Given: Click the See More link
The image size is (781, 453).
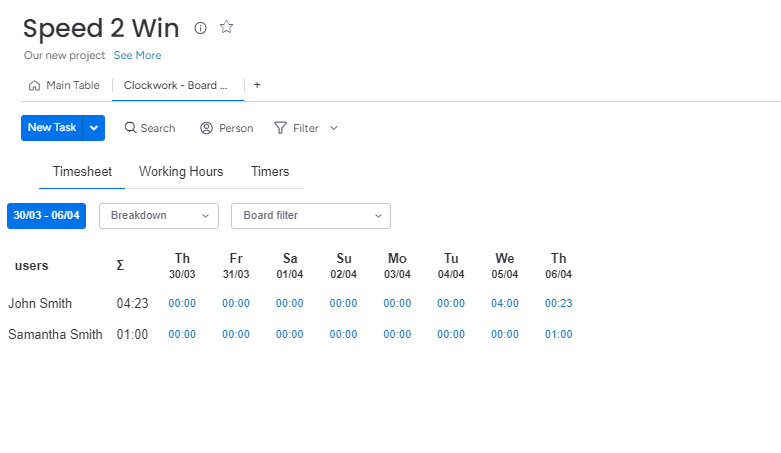Looking at the screenshot, I should pyautogui.click(x=137, y=55).
